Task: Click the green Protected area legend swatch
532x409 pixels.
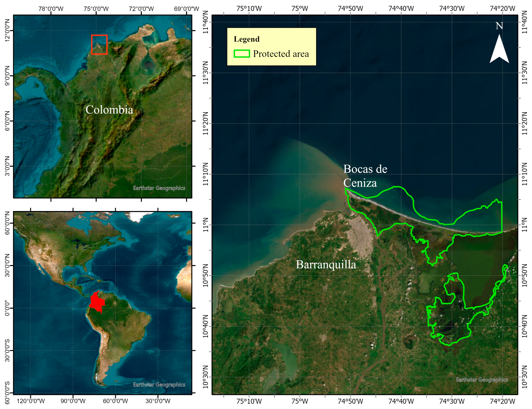Action: [x=242, y=54]
